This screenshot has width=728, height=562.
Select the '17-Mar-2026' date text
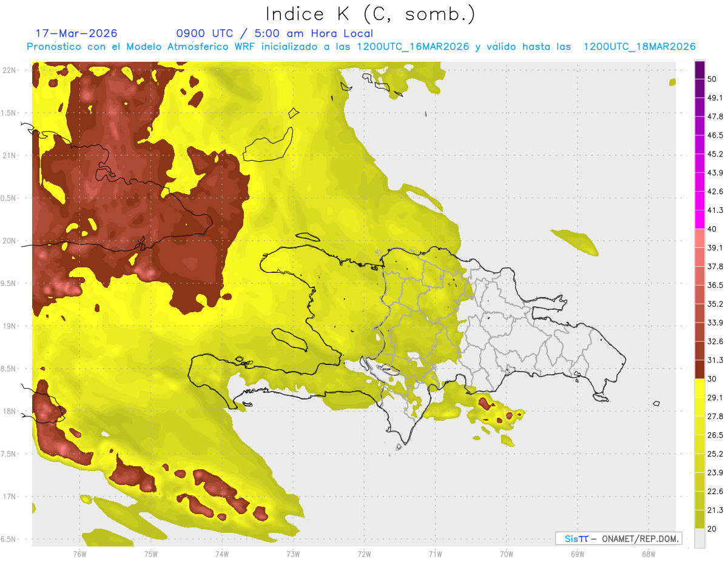(x=76, y=33)
